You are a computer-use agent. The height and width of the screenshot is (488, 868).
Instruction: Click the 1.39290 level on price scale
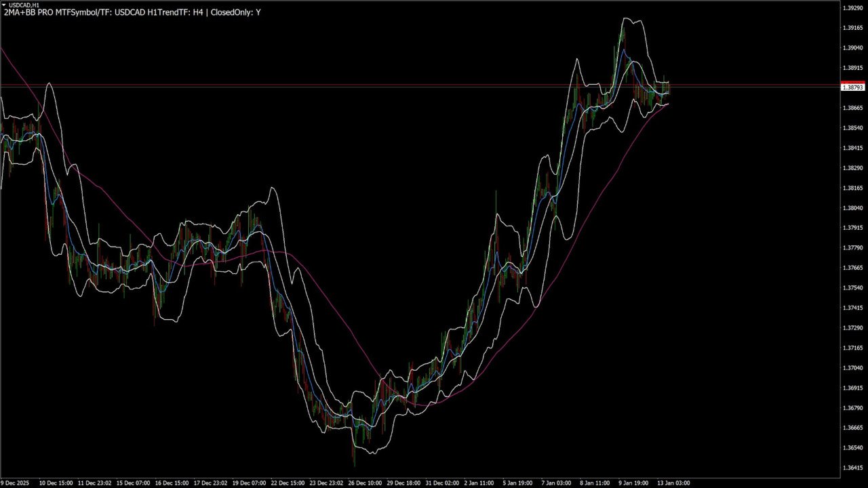pyautogui.click(x=852, y=8)
